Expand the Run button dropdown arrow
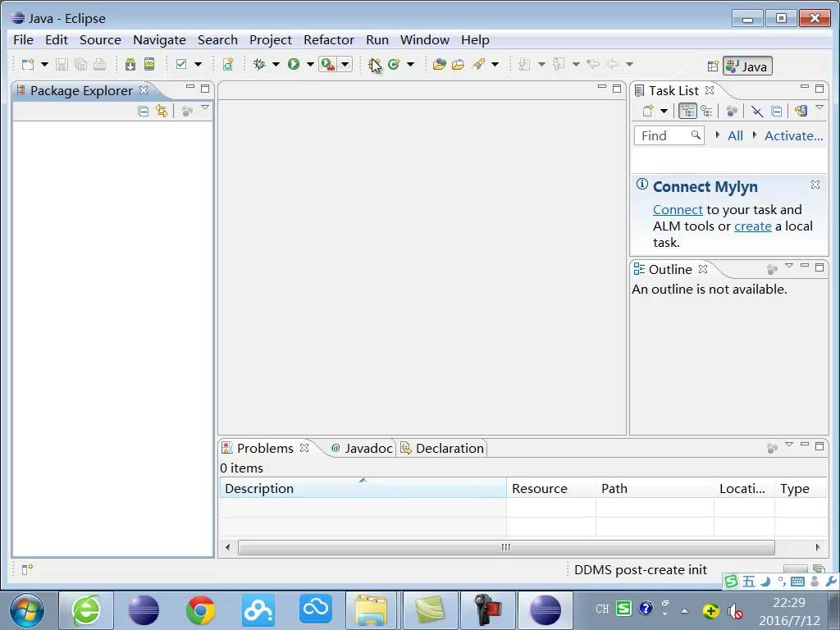Screen dimensions: 840x630 click(310, 64)
